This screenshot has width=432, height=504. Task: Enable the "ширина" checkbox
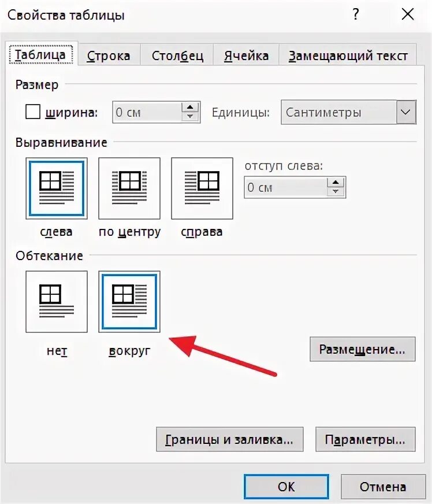tap(33, 112)
